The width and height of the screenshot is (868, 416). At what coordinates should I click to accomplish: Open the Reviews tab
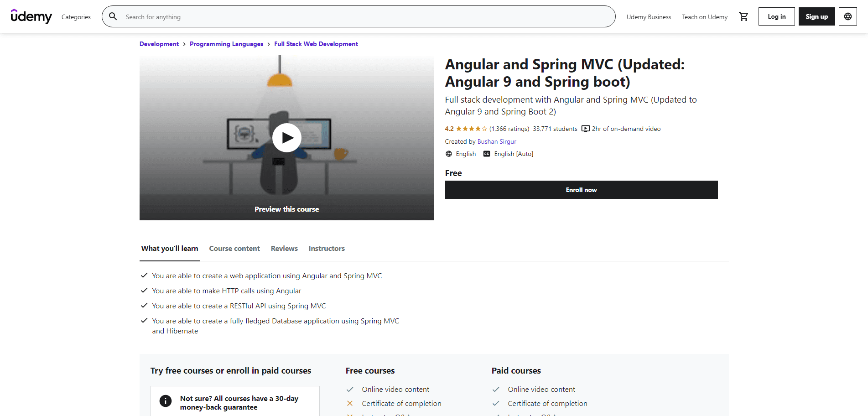[284, 249]
